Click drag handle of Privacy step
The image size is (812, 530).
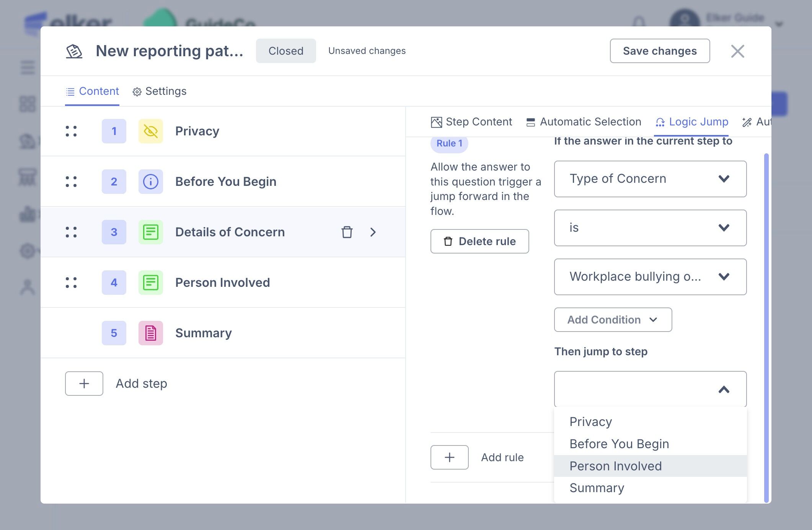coord(71,131)
